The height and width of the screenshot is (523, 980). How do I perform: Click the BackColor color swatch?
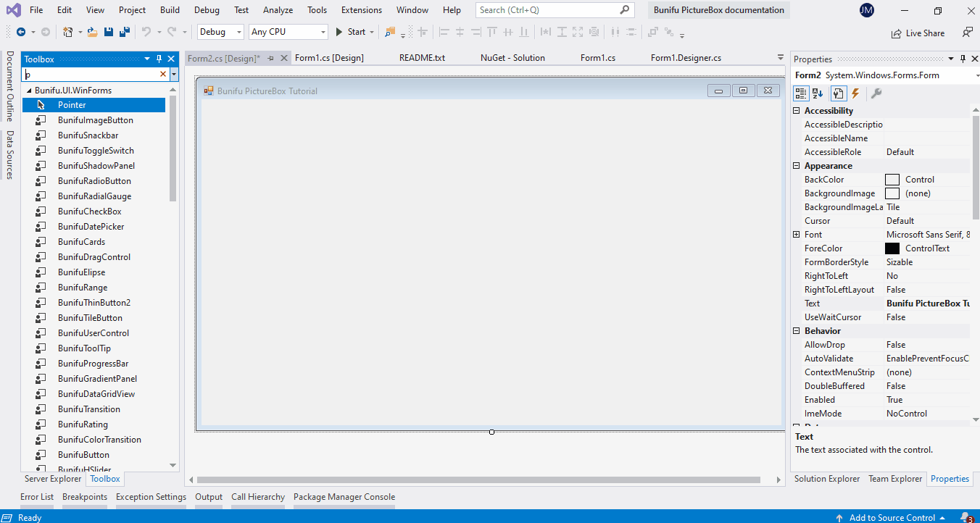pos(892,180)
